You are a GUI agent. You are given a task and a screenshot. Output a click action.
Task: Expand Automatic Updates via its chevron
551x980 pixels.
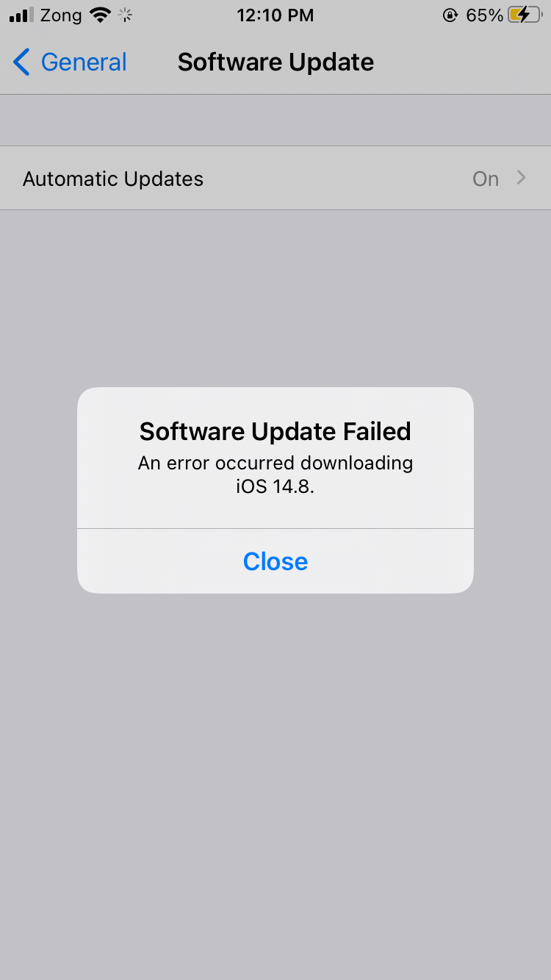(522, 178)
